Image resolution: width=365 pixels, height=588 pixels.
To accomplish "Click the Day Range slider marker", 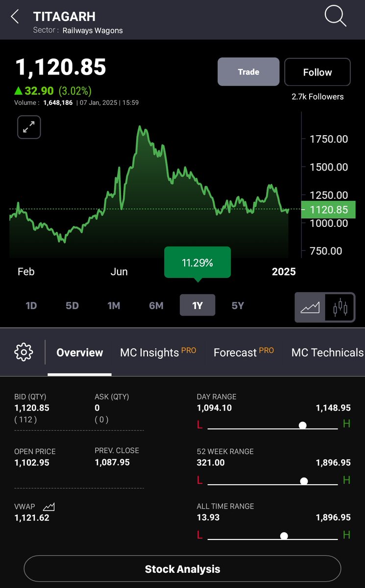I will click(x=303, y=425).
